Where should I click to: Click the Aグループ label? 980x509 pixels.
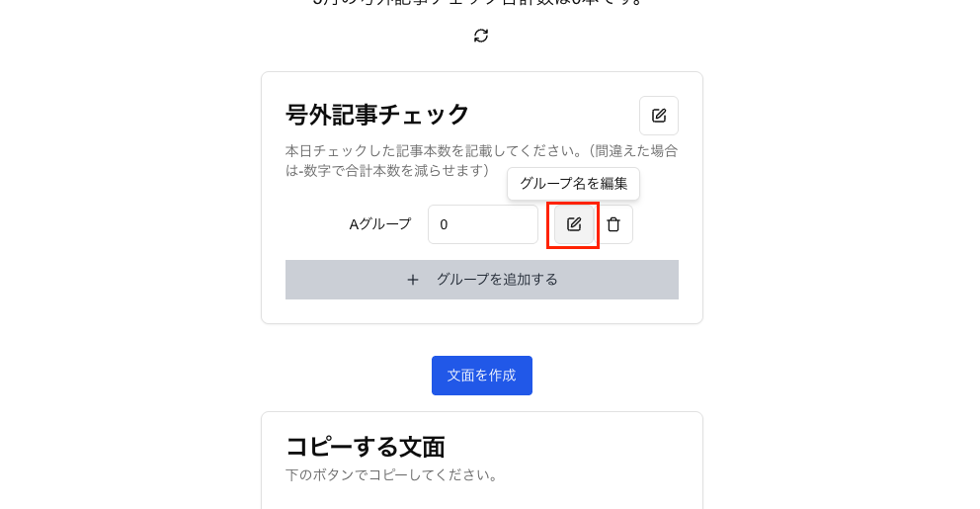pos(380,223)
